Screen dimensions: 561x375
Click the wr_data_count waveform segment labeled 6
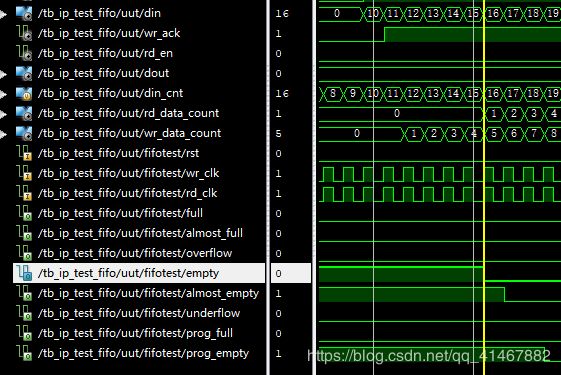click(x=514, y=133)
